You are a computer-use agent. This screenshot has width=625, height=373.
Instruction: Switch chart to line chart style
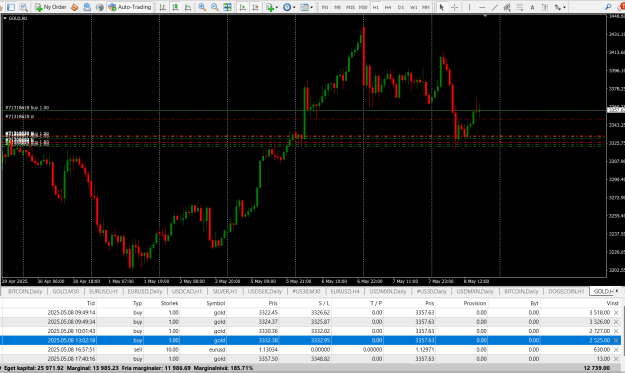[188, 7]
